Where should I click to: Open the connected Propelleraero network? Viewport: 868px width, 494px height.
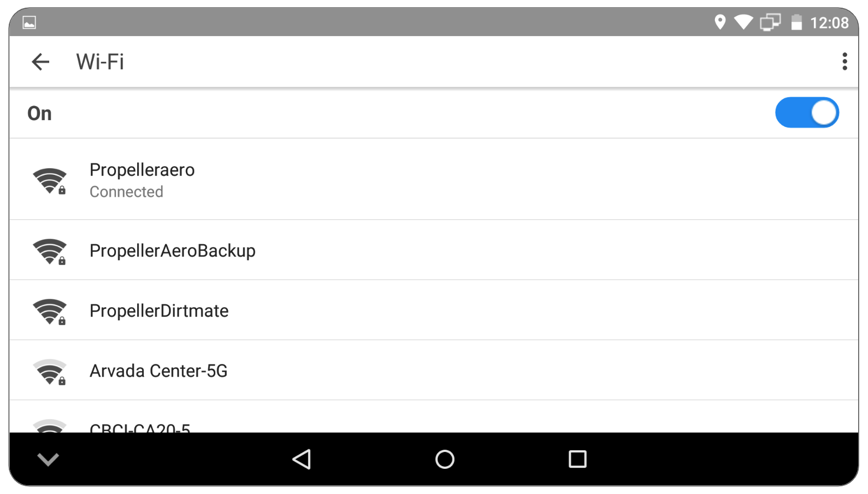tap(434, 179)
